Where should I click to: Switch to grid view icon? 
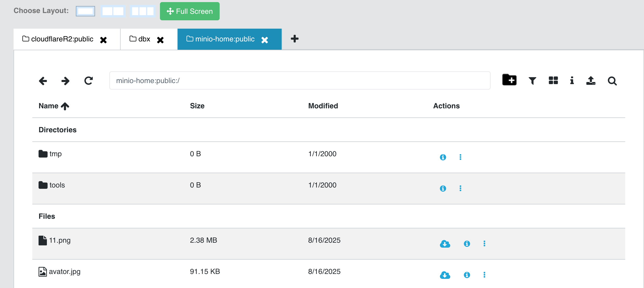[x=553, y=80]
